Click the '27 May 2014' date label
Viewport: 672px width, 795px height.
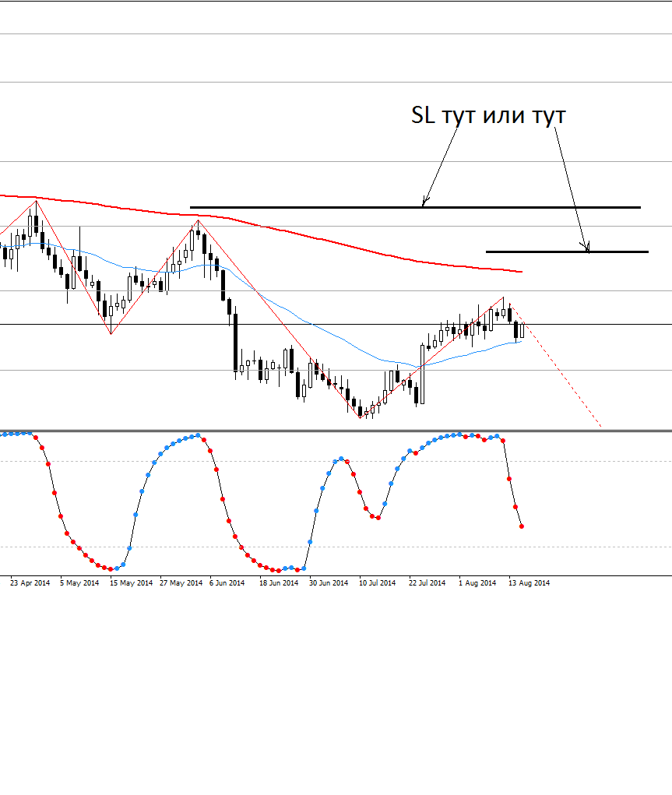tap(181, 583)
